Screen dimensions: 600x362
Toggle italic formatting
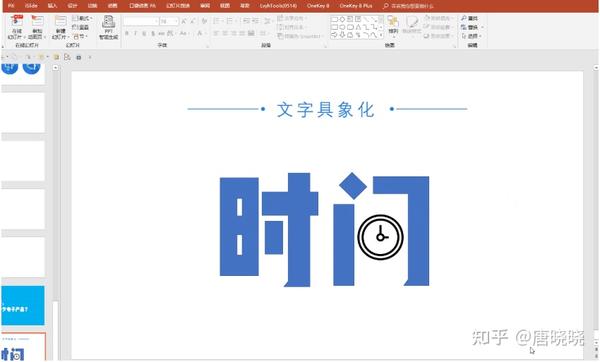click(135, 34)
